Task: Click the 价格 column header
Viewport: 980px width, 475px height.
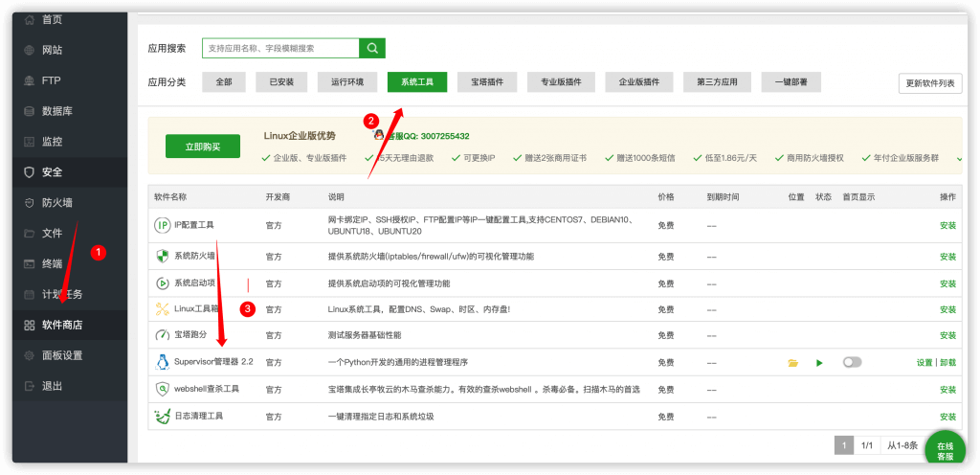Action: click(x=666, y=197)
